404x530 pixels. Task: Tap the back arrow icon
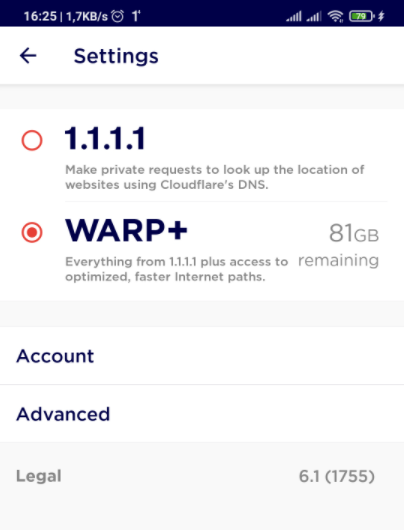pyautogui.click(x=28, y=56)
